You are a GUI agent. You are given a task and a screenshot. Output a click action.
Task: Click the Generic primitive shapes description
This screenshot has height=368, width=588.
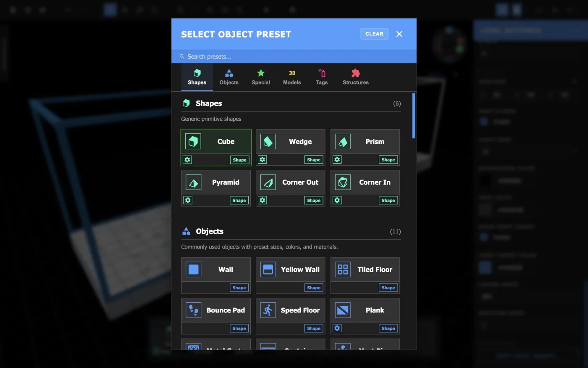211,119
